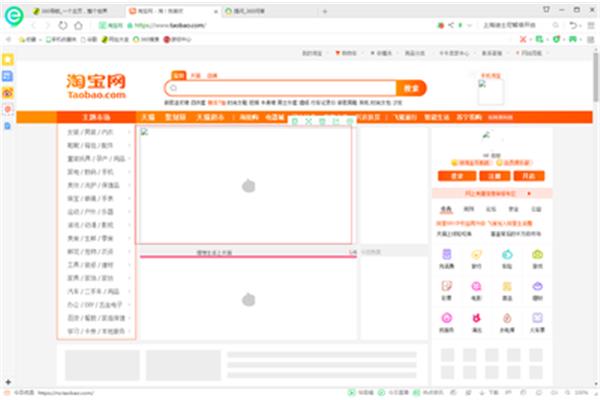600x400 pixels.
Task: Close the Taobao tab
Action: [215, 12]
